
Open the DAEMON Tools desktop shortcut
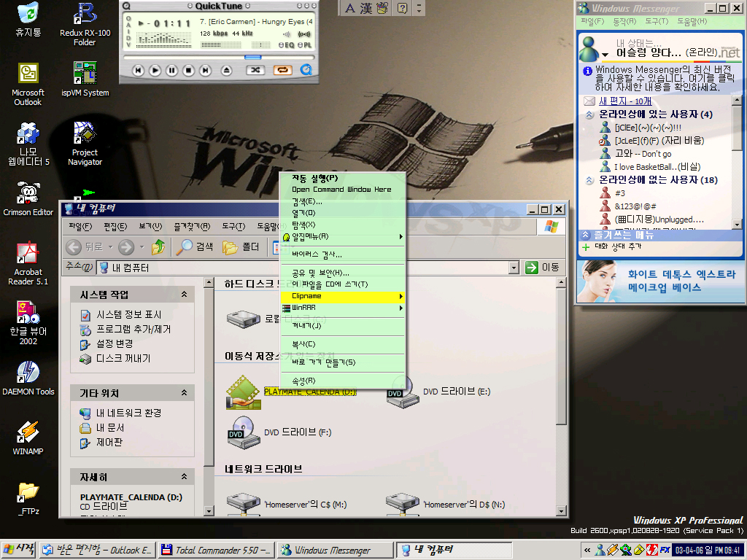(28, 377)
